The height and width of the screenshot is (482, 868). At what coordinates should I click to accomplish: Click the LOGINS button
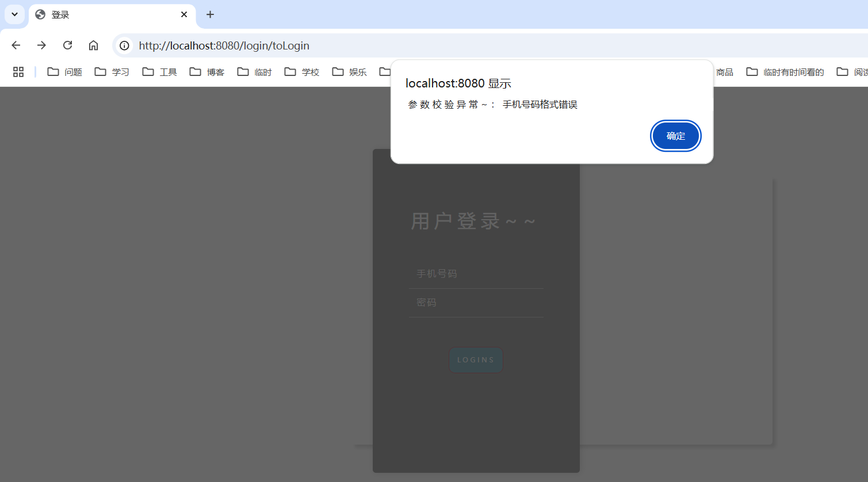[x=476, y=360]
